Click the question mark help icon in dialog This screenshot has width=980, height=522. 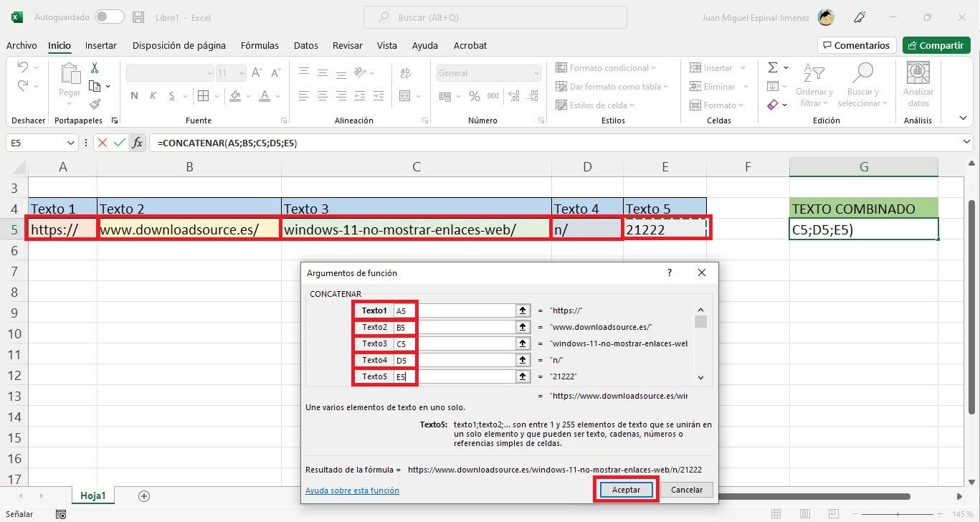pyautogui.click(x=670, y=272)
